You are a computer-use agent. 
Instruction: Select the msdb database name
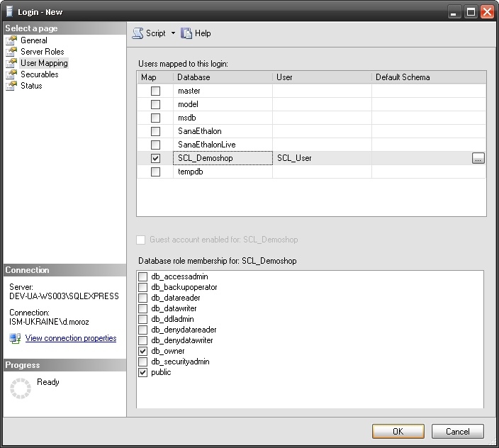(x=187, y=118)
